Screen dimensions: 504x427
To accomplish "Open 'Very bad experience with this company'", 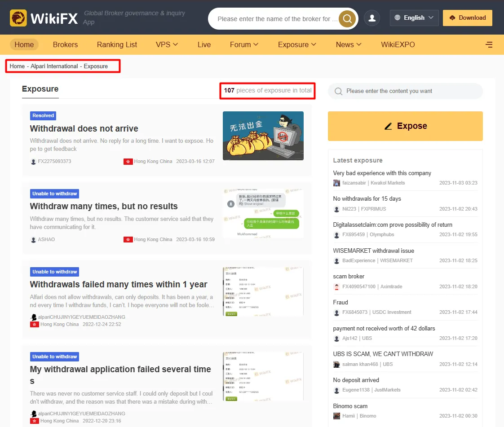I will click(x=382, y=173).
